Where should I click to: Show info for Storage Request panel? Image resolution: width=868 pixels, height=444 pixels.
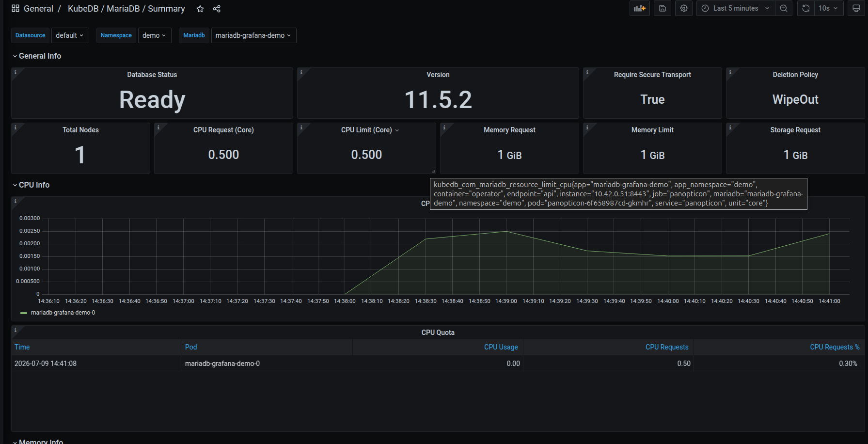coord(730,127)
